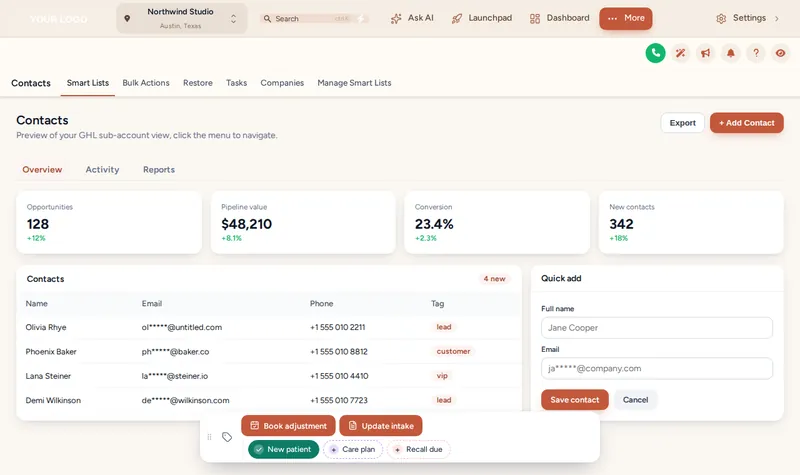This screenshot has width=800, height=475.
Task: Click the chevron next to Settings
Action: pos(777,18)
